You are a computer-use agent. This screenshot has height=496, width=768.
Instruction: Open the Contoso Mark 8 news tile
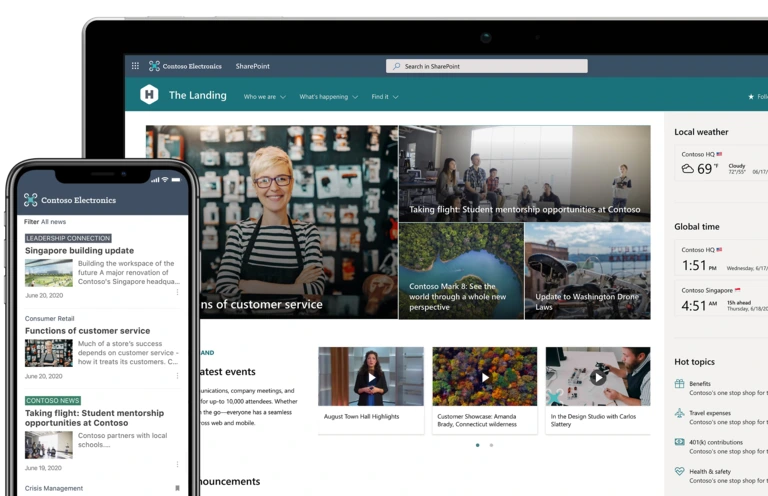click(x=460, y=271)
